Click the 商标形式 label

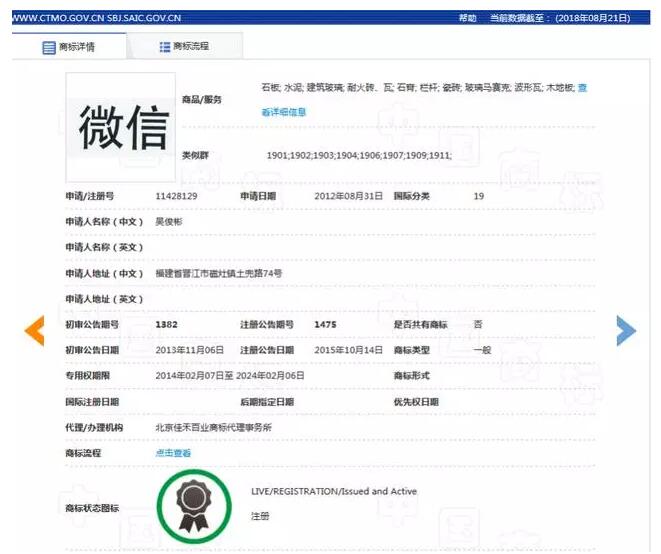(x=411, y=376)
